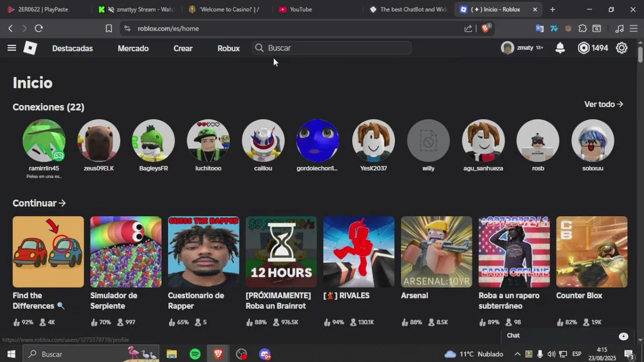This screenshot has width=644, height=362.
Task: Open the media playlist icon
Action: (620, 29)
